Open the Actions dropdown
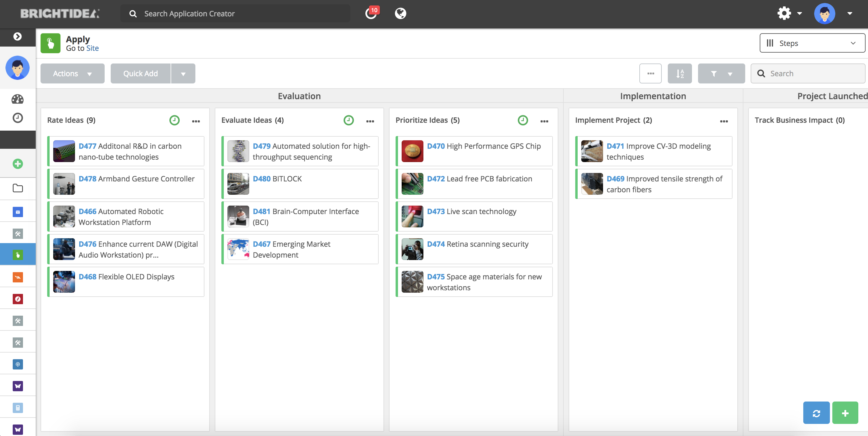The image size is (868, 436). point(73,73)
